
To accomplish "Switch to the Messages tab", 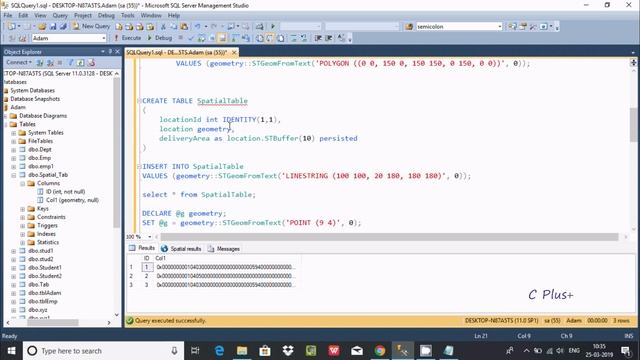I will click(224, 249).
